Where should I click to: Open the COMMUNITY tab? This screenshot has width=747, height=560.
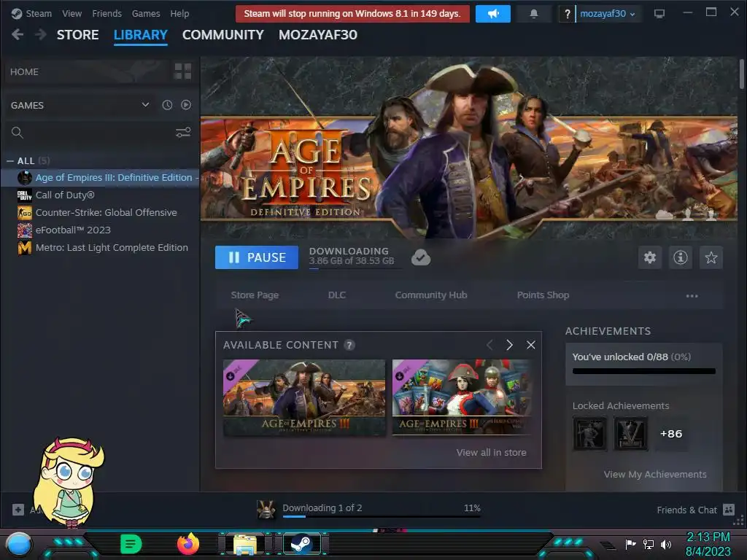coord(223,35)
